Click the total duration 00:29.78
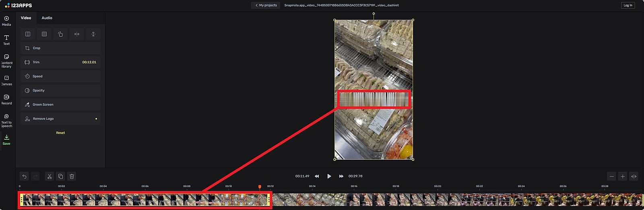Image resolution: width=644 pixels, height=210 pixels. click(355, 176)
